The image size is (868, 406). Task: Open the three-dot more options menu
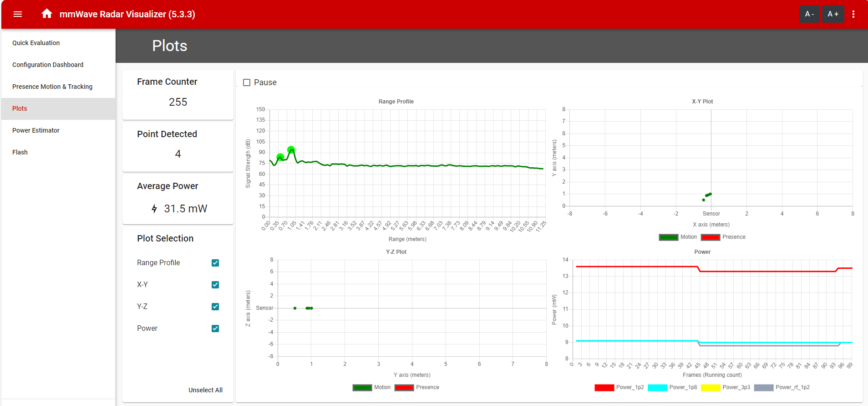853,14
